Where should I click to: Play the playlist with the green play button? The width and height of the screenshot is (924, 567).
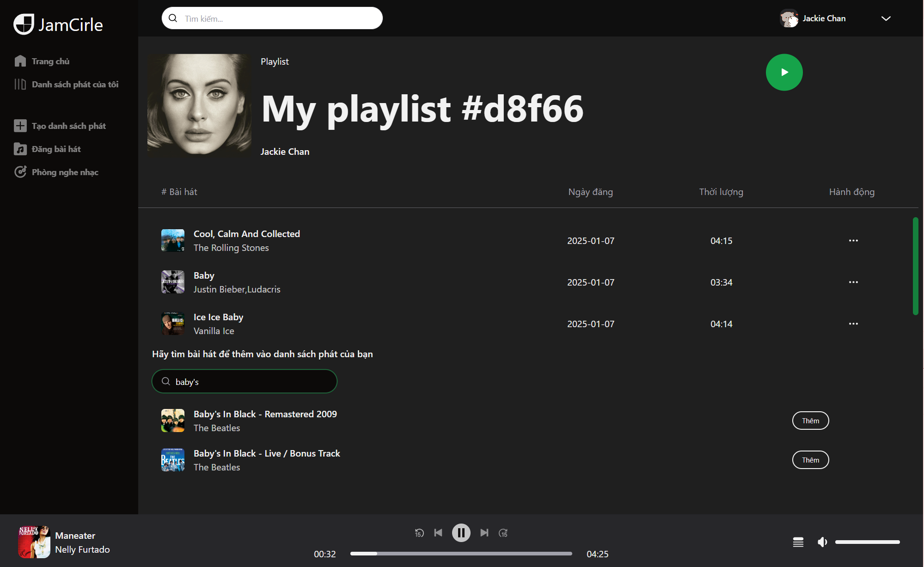point(784,72)
